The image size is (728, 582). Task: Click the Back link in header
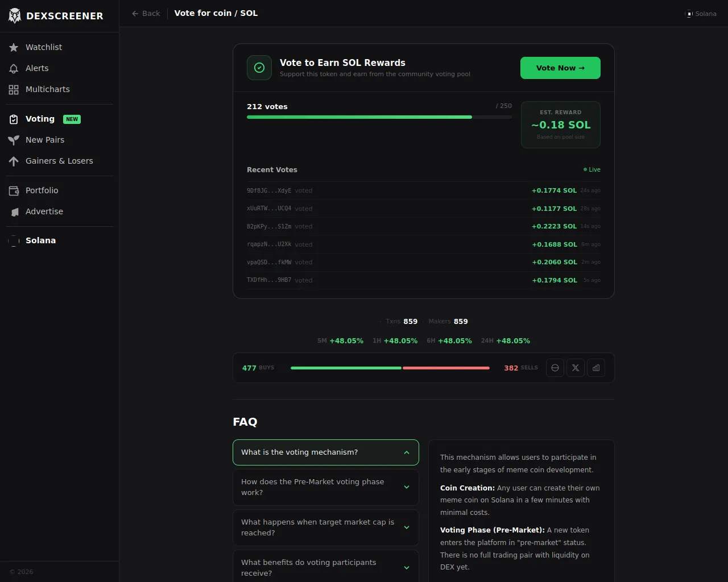[x=146, y=14]
